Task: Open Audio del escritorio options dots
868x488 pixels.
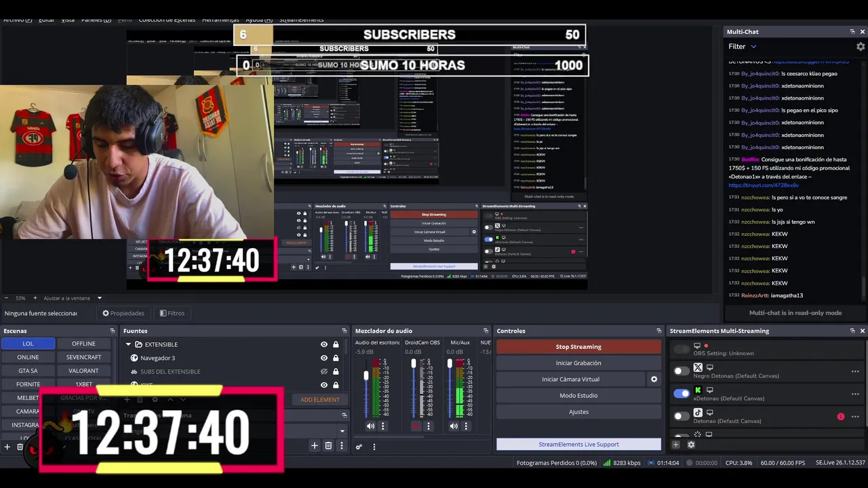Action: coord(382,426)
